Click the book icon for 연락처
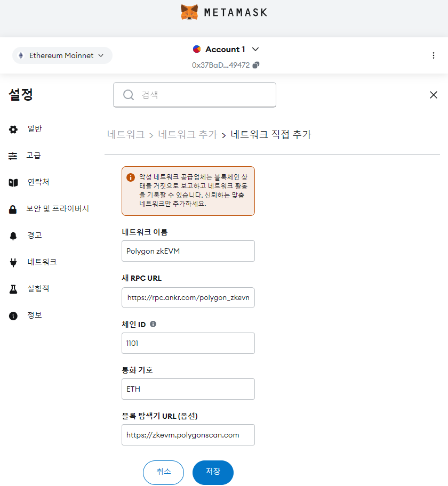The image size is (448, 486). 13,183
